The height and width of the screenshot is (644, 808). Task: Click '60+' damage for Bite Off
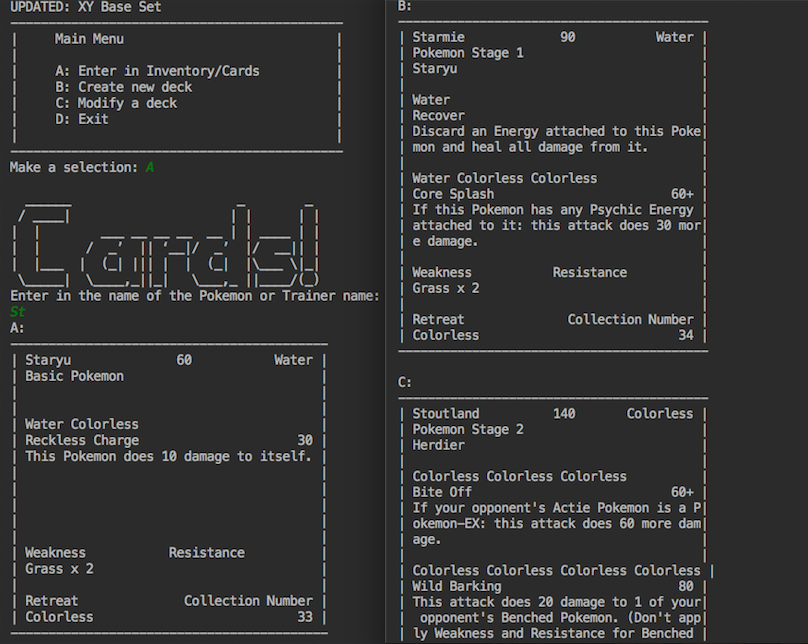682,492
